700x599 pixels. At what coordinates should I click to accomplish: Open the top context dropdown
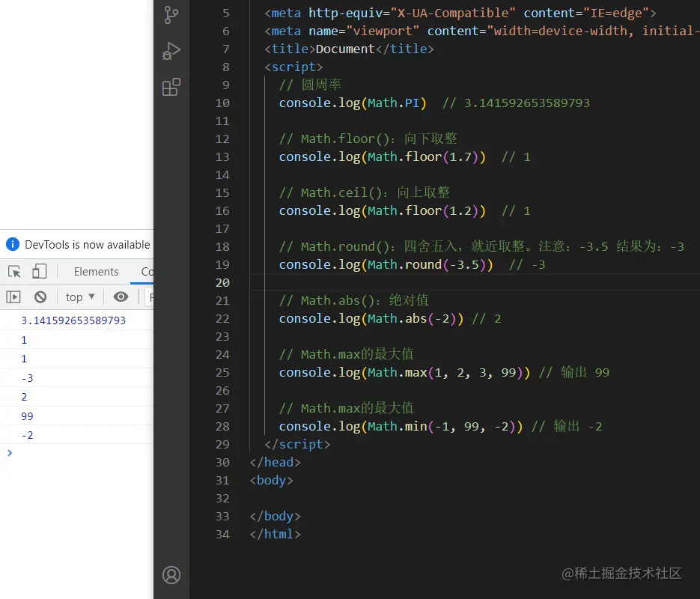pos(80,297)
